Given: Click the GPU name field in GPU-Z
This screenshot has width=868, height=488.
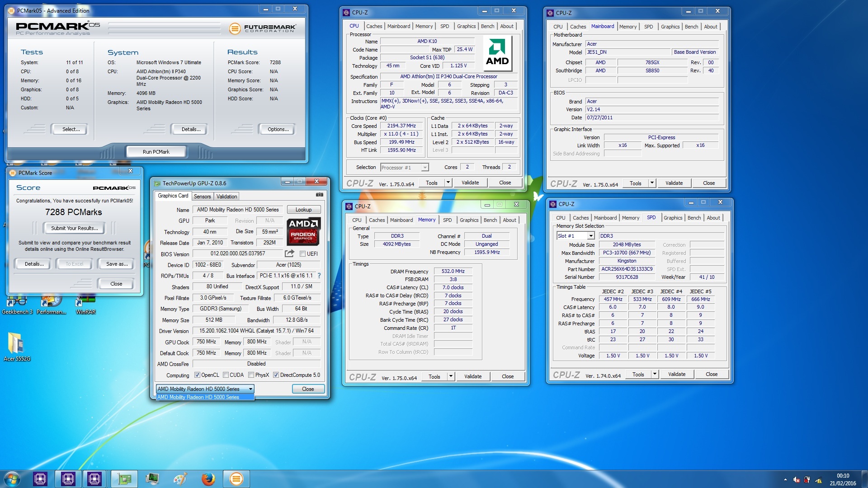Looking at the screenshot, I should 238,210.
